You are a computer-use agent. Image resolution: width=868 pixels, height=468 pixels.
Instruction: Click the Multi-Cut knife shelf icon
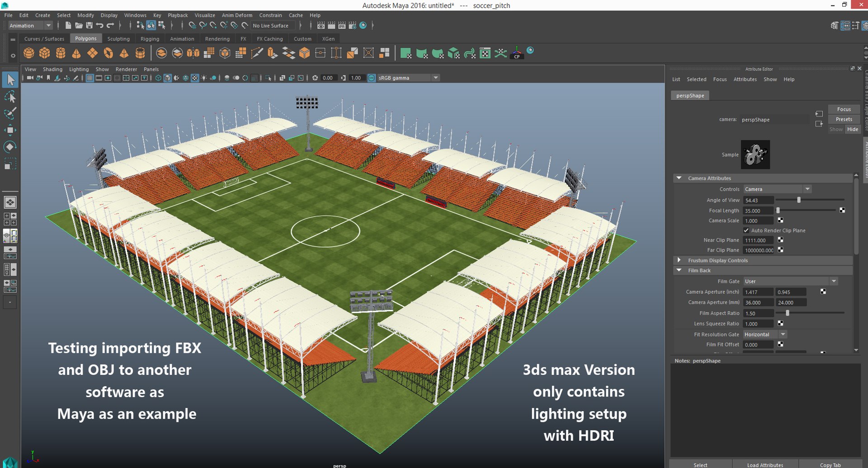[257, 53]
